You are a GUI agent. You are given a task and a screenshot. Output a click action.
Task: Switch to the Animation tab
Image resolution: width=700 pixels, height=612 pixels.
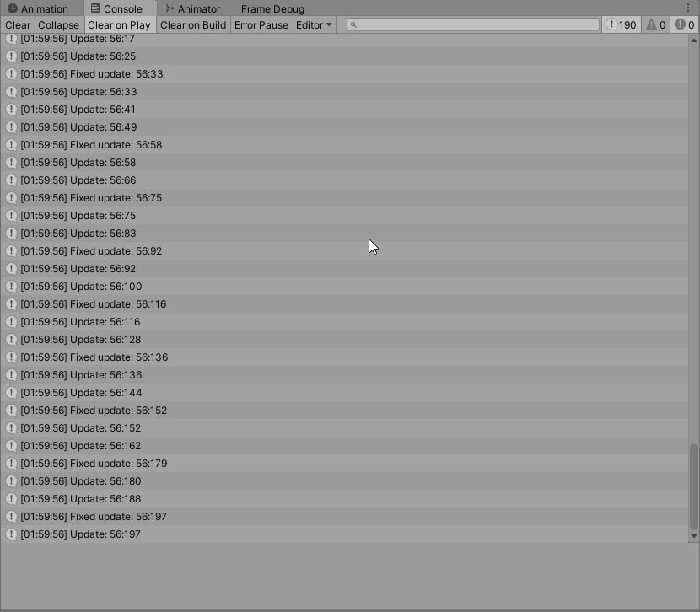38,8
